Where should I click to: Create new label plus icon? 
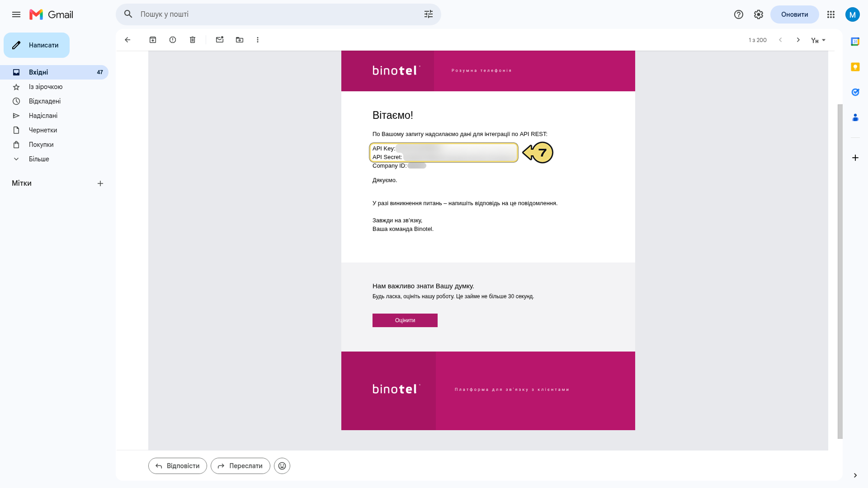[100, 183]
